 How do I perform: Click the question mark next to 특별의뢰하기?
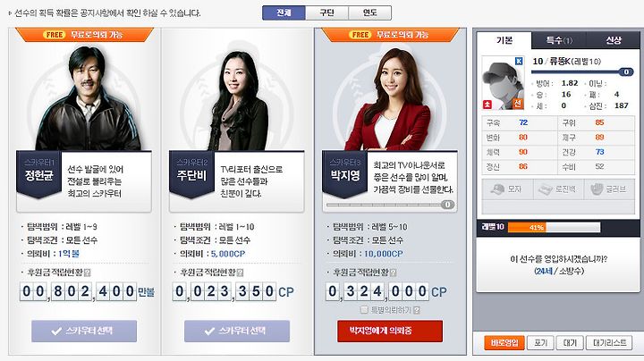tap(417, 310)
